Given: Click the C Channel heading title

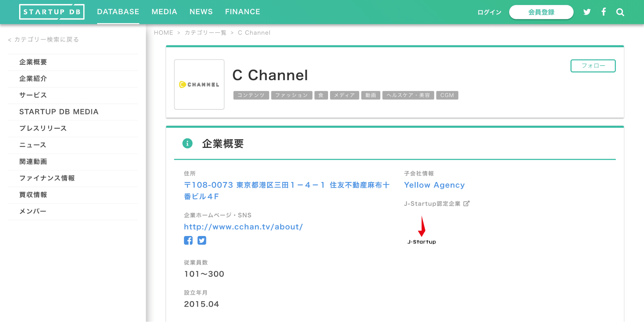Looking at the screenshot, I should 270,75.
